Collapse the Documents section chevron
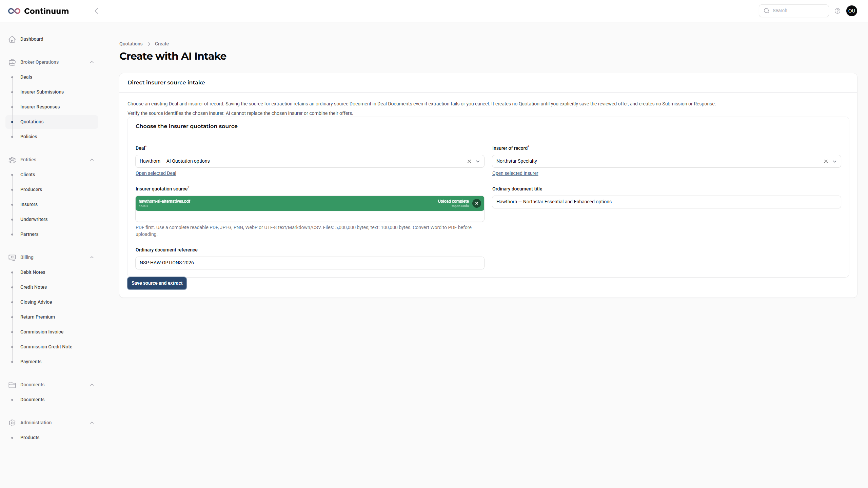The image size is (868, 488). [92, 385]
